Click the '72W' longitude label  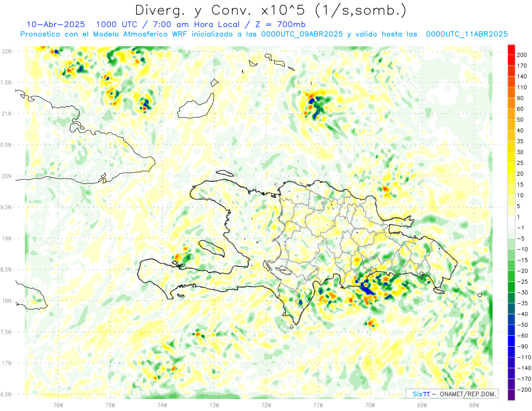[266, 405]
